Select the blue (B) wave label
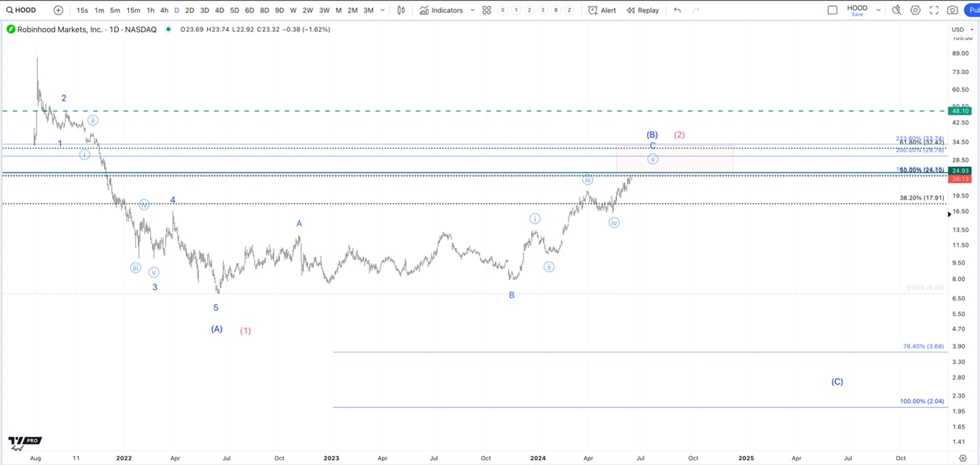Viewport: 980px width, 465px height. [x=652, y=135]
